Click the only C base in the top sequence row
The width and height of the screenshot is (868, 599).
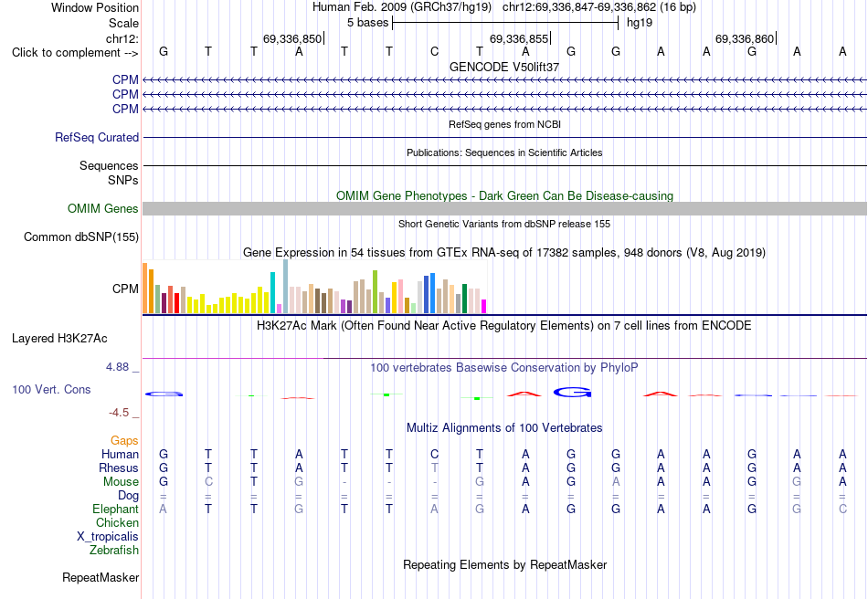pos(435,51)
